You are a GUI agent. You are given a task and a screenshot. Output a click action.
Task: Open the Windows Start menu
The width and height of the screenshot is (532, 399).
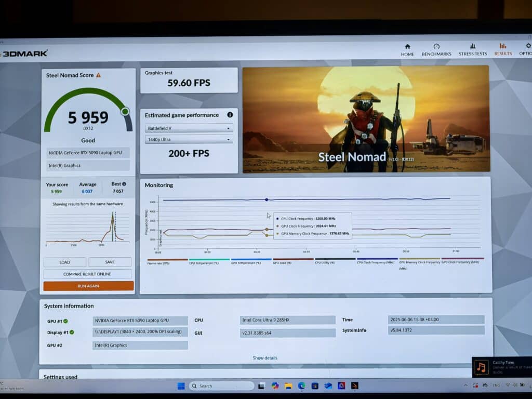[x=181, y=386]
